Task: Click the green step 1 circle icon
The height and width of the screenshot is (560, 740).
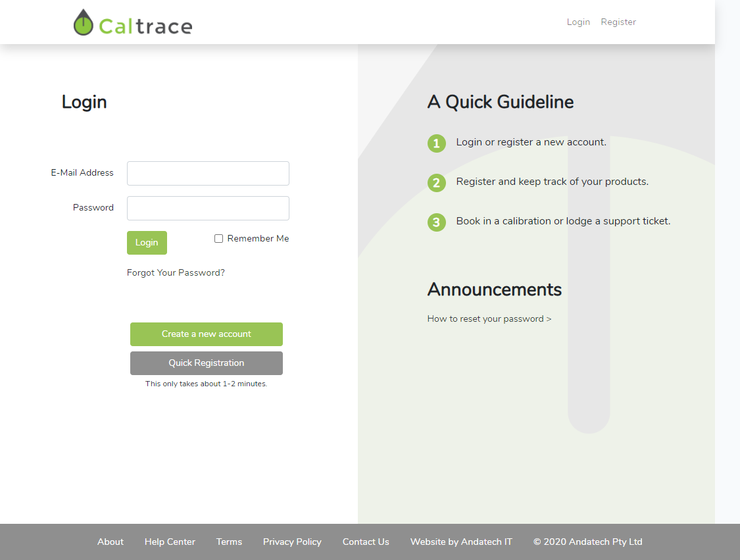Action: (x=437, y=143)
